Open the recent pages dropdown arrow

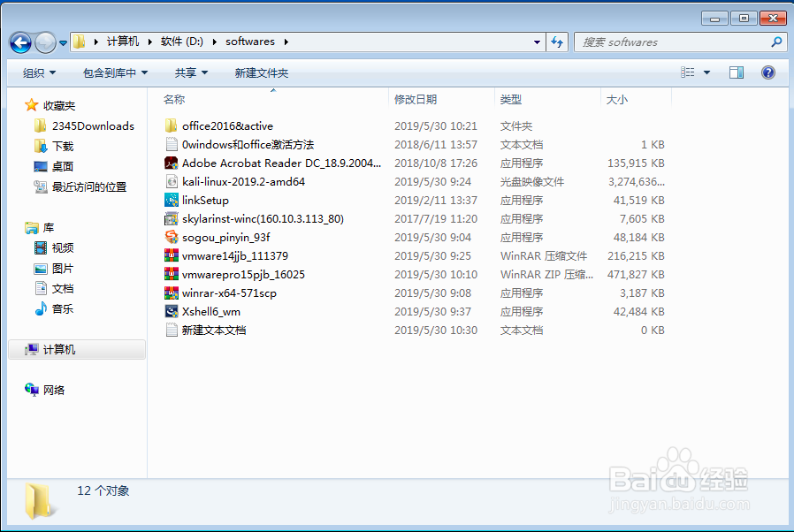[64, 43]
